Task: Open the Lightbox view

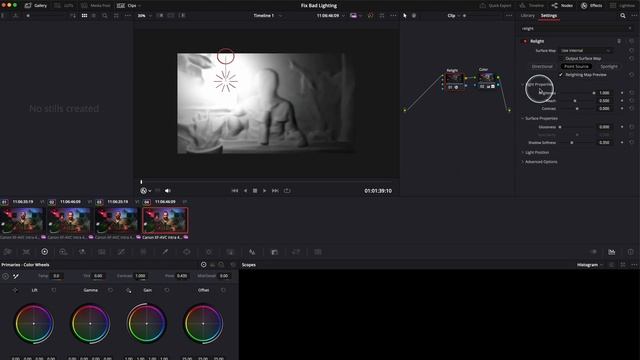Action: tap(622, 6)
